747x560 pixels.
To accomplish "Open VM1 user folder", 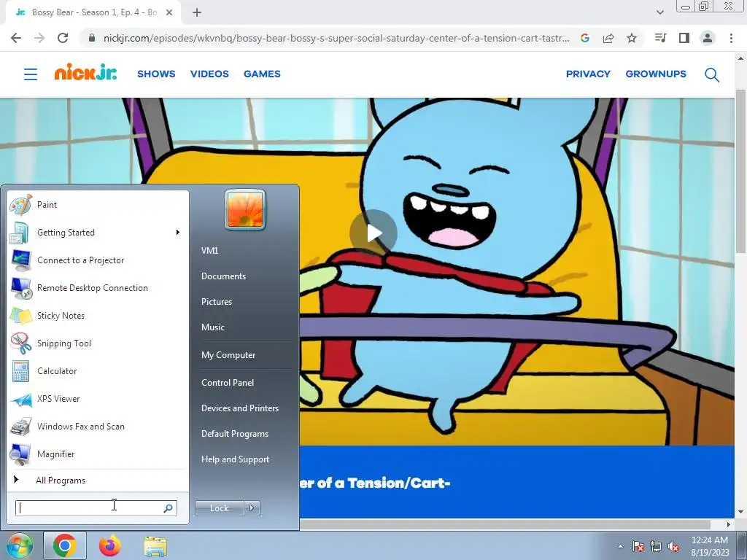I will (209, 251).
